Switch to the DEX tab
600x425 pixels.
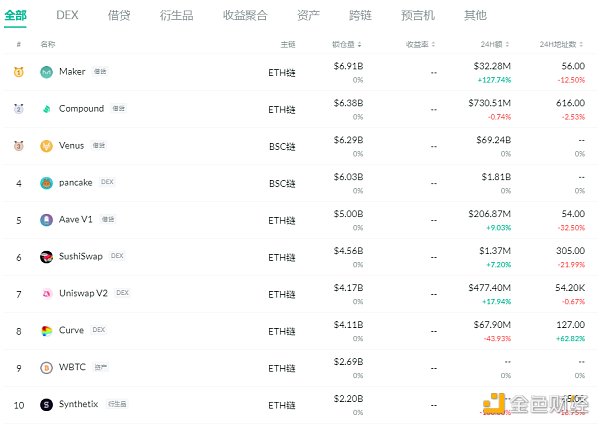[x=67, y=15]
